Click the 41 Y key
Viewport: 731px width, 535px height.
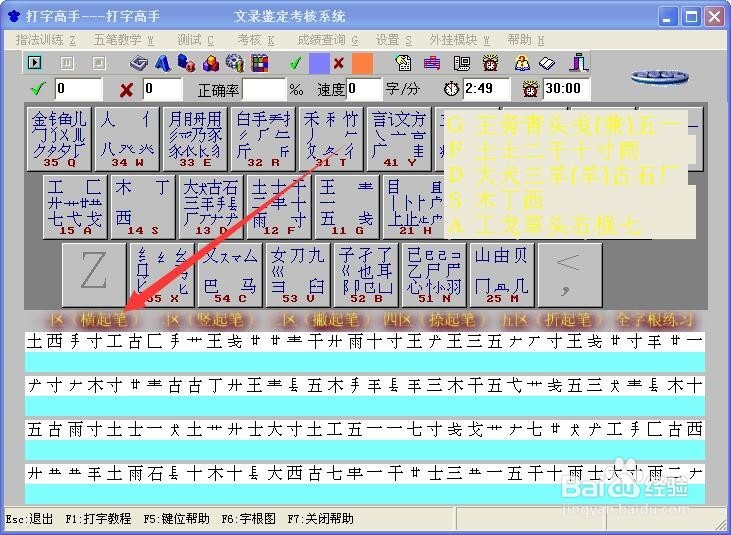pyautogui.click(x=399, y=139)
